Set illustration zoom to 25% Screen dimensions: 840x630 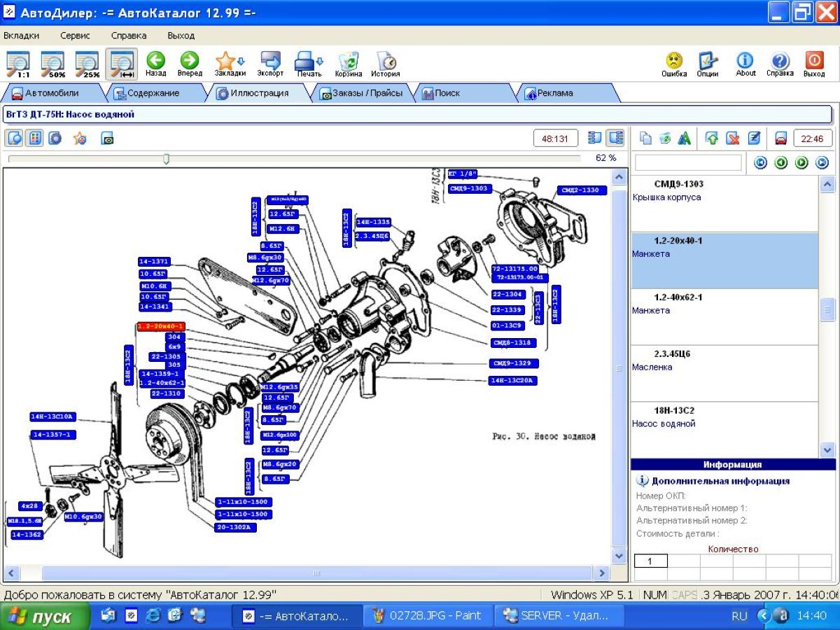click(87, 64)
